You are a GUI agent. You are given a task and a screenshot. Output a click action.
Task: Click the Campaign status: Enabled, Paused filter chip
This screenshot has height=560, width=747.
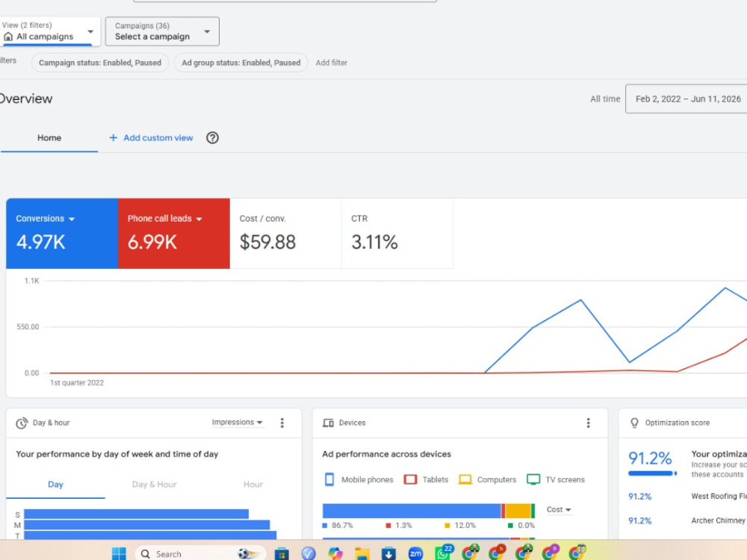100,63
